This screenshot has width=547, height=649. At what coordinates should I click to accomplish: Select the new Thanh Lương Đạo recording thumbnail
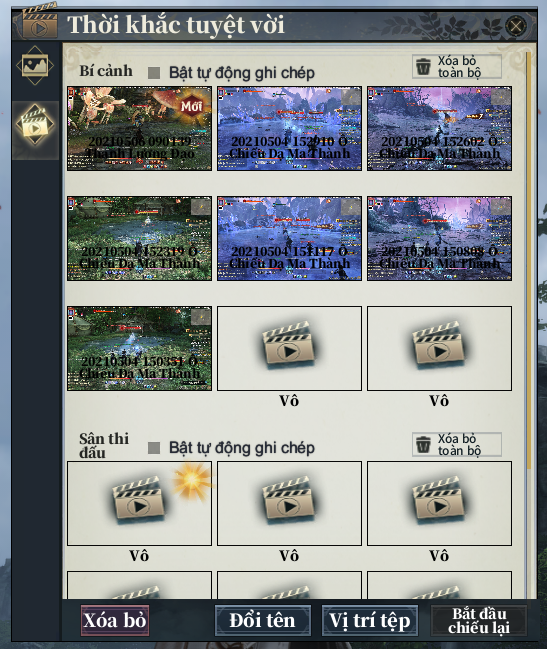pos(139,128)
